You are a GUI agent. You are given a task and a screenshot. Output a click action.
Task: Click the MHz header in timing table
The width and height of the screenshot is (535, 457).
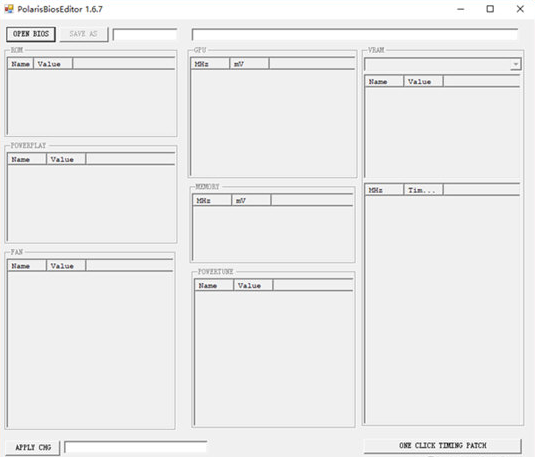click(385, 190)
